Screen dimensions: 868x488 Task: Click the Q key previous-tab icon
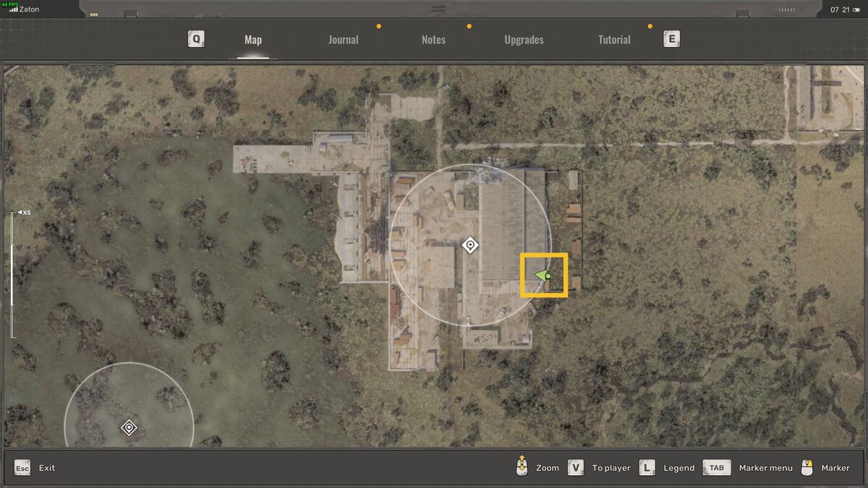[196, 39]
